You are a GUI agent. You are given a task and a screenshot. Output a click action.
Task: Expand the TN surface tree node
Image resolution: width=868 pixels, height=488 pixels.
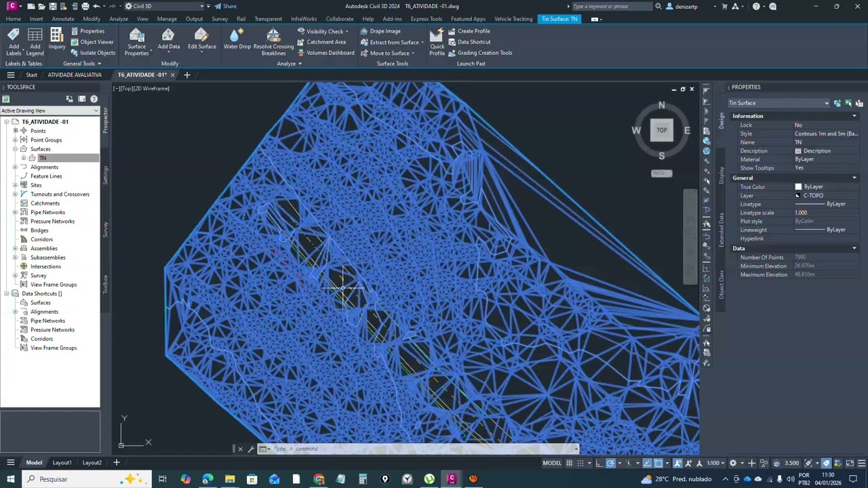[24, 158]
